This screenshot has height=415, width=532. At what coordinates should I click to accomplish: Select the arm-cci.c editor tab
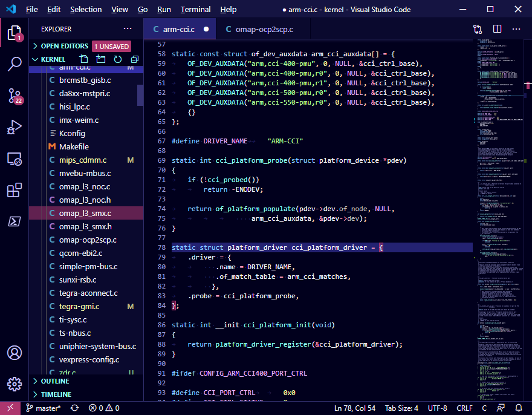[x=179, y=29]
